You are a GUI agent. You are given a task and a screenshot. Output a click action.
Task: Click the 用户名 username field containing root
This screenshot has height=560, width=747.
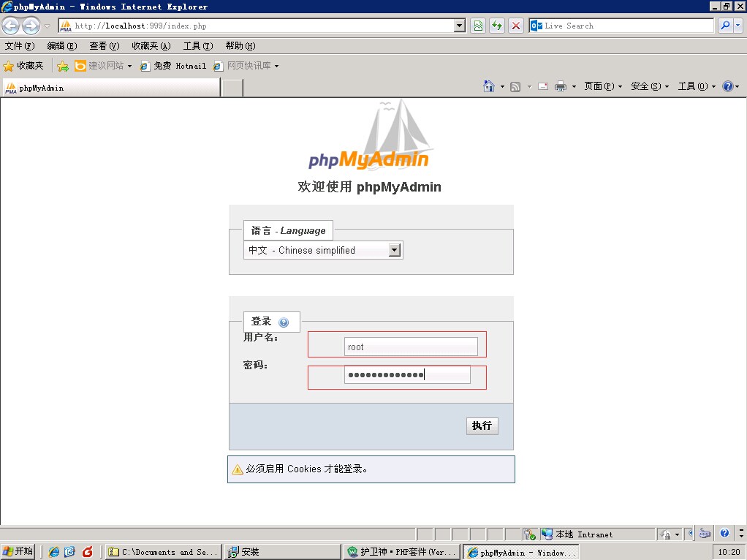[x=411, y=347]
